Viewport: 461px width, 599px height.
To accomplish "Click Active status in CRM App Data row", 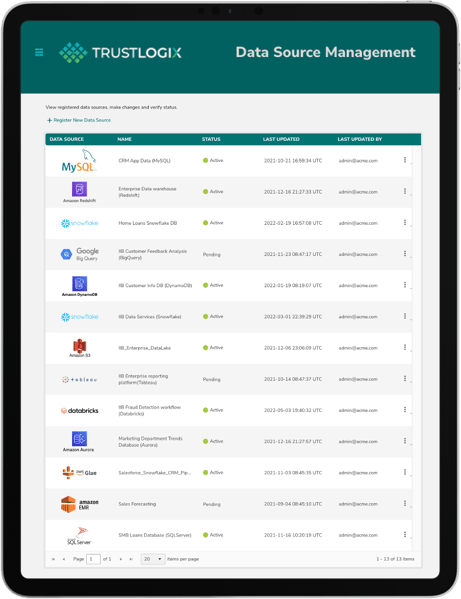I will pos(213,160).
